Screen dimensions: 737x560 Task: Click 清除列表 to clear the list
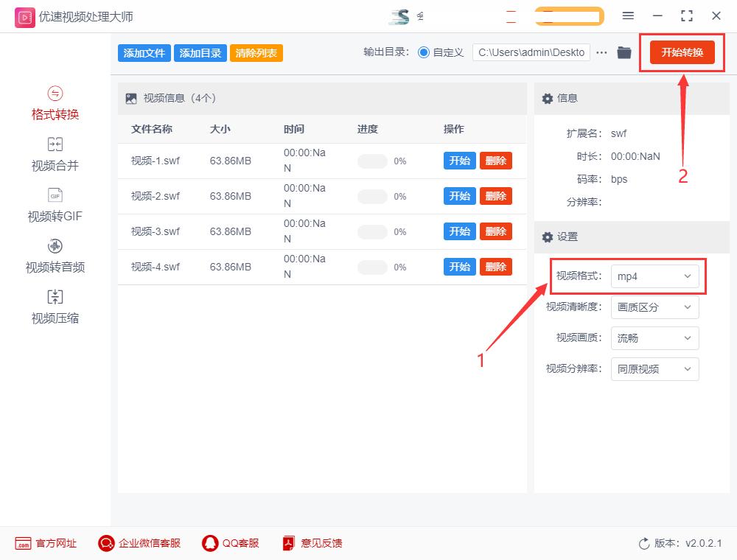tap(256, 52)
